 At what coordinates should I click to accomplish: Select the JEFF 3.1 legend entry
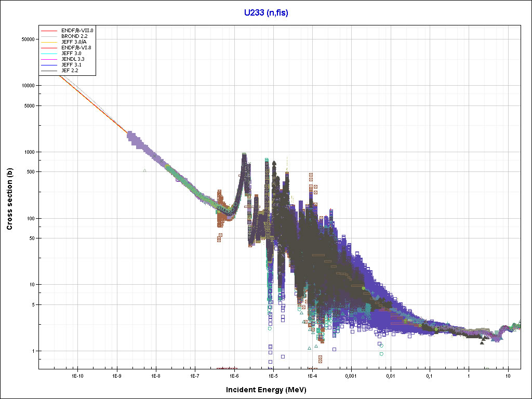[71, 64]
